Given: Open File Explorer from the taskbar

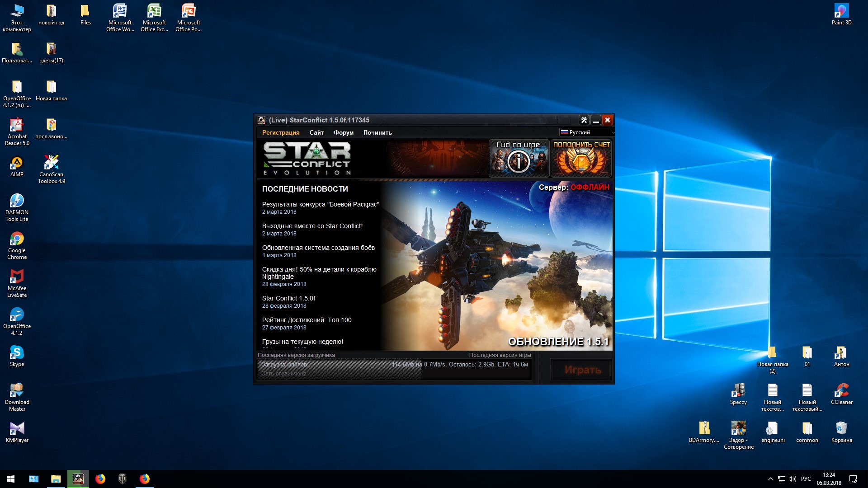Looking at the screenshot, I should point(56,479).
